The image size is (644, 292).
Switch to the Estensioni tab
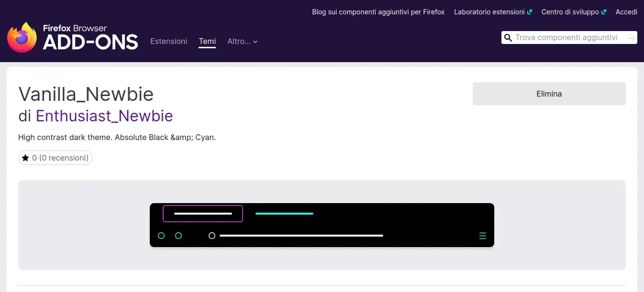168,41
